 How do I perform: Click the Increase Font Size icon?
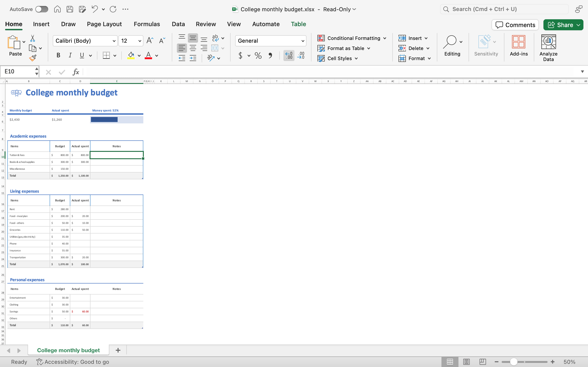[150, 41]
